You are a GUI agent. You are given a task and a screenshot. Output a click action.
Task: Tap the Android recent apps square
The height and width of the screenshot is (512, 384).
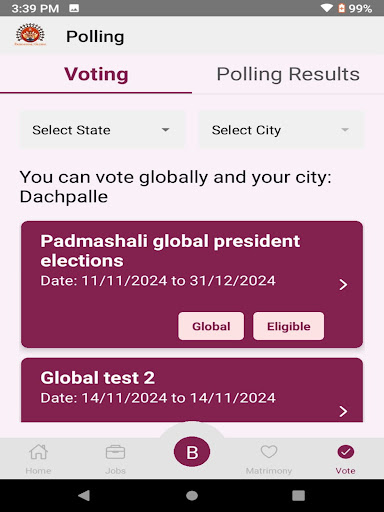pyautogui.click(x=298, y=495)
